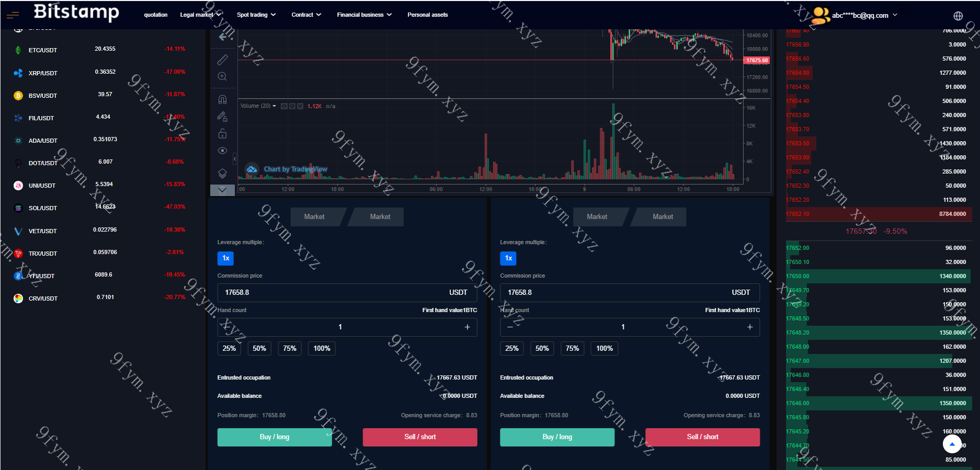980x470 pixels.
Task: Select 1x leverage in right order panel
Action: (x=508, y=258)
